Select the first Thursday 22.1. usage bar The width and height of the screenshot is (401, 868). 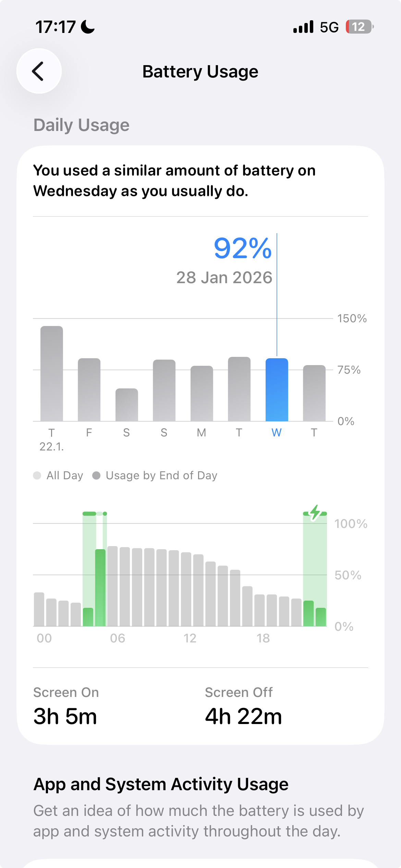(x=52, y=374)
